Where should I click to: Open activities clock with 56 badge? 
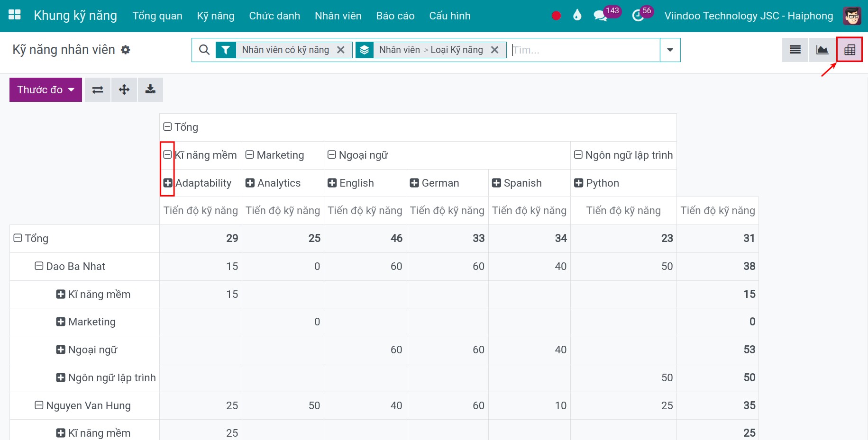pos(643,14)
